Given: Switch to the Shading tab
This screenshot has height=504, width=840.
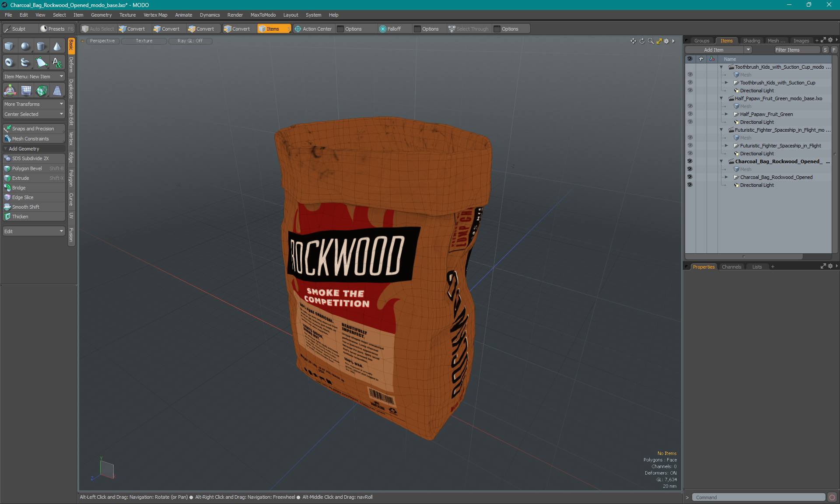Looking at the screenshot, I should pyautogui.click(x=751, y=41).
